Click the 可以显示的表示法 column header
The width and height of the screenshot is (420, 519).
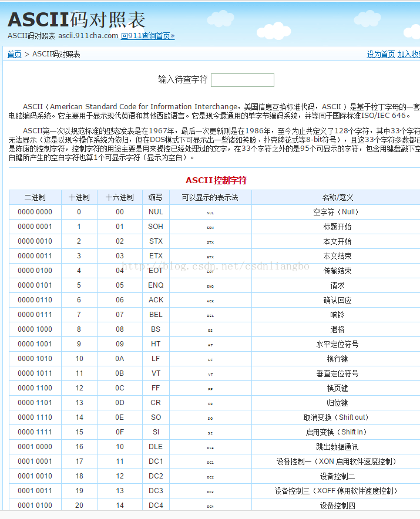point(210,198)
